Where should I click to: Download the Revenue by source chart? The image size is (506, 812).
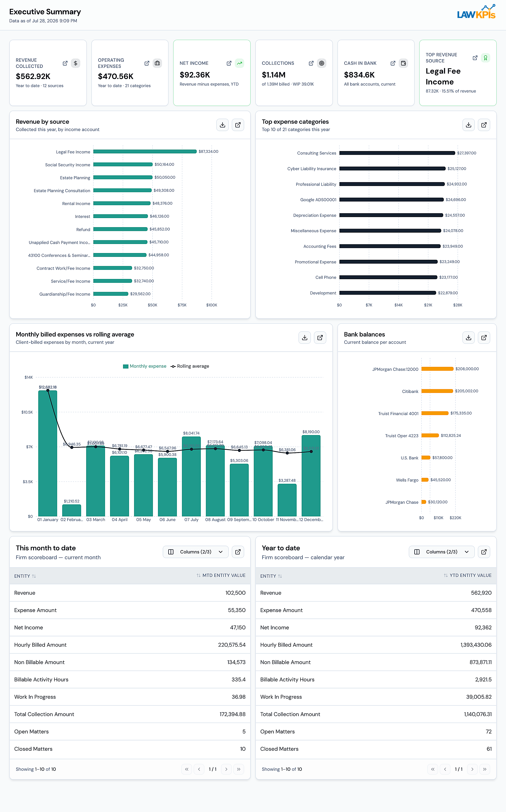point(223,125)
